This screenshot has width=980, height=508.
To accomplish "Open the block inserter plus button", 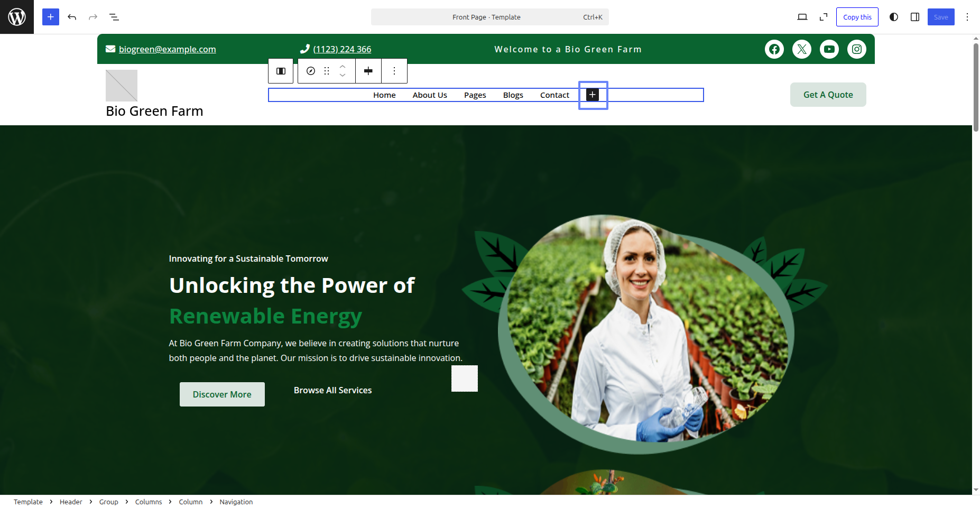I will [x=51, y=17].
